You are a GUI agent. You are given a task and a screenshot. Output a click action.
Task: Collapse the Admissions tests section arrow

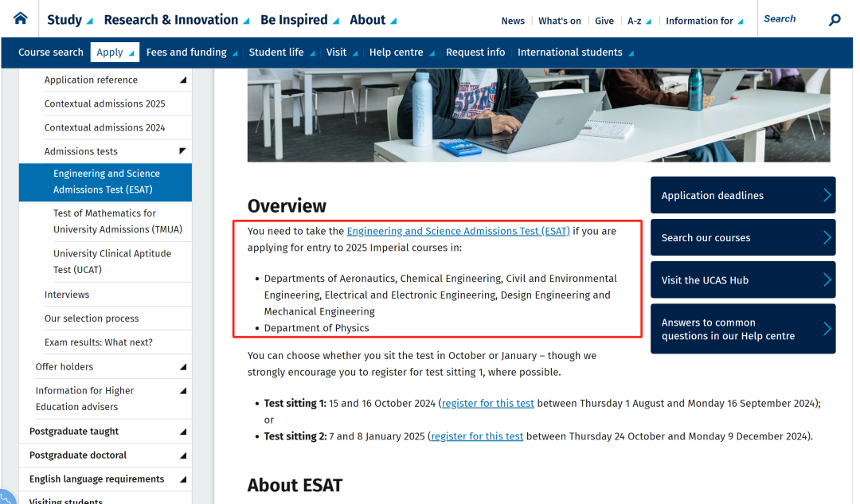click(182, 150)
